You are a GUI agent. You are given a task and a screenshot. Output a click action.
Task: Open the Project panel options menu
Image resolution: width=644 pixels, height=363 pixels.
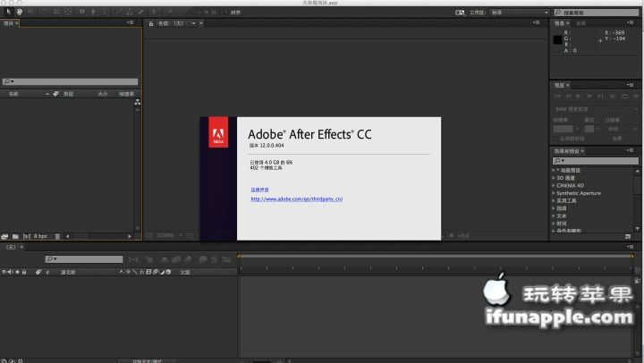(131, 22)
